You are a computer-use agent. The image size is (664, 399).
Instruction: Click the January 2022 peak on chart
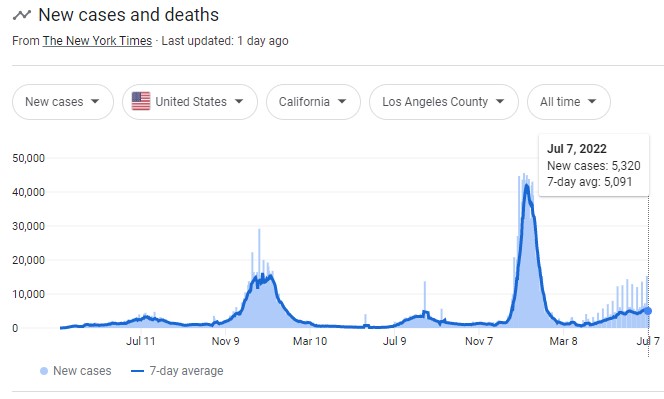pyautogui.click(x=526, y=185)
